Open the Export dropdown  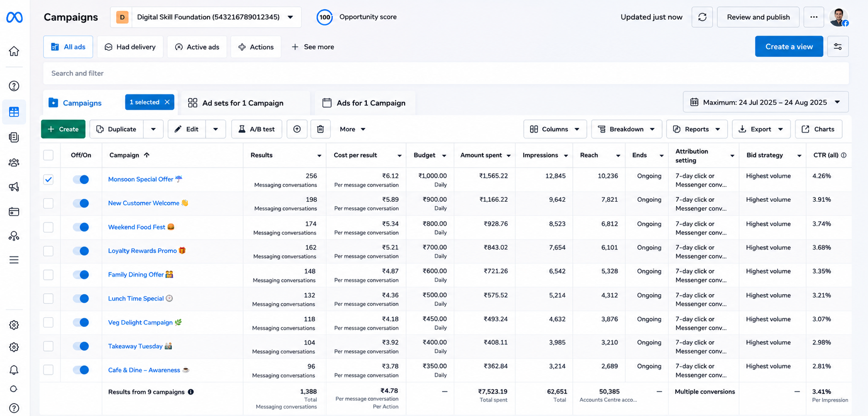761,129
